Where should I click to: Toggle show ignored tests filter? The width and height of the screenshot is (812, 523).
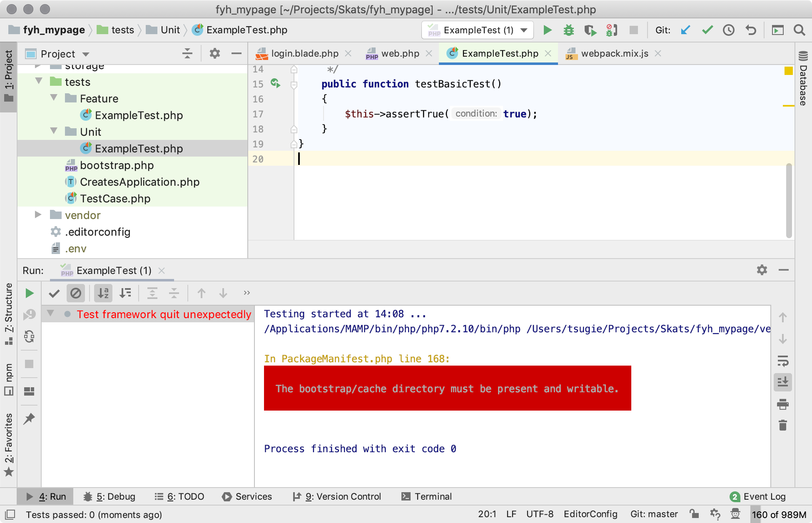pos(76,293)
